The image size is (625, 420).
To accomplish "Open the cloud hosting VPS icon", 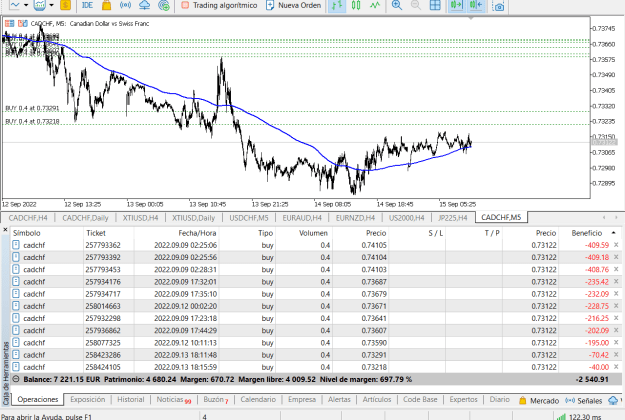I will pos(144,5).
